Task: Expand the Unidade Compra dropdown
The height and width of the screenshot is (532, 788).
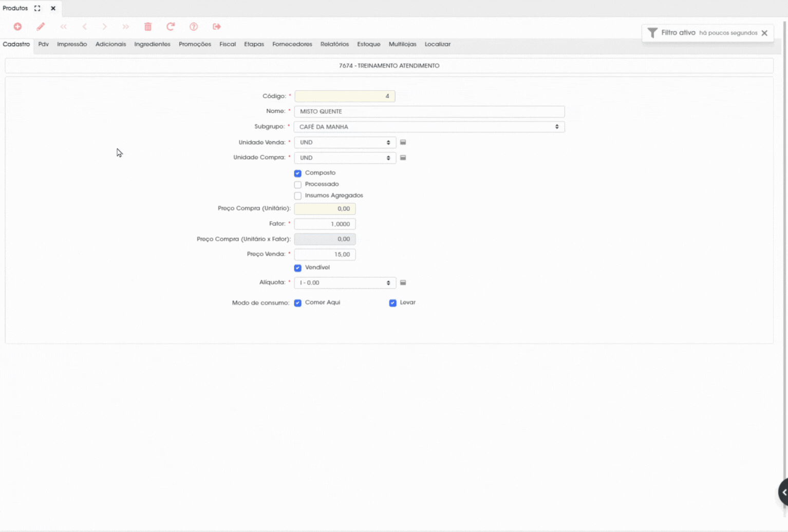Action: click(x=345, y=158)
